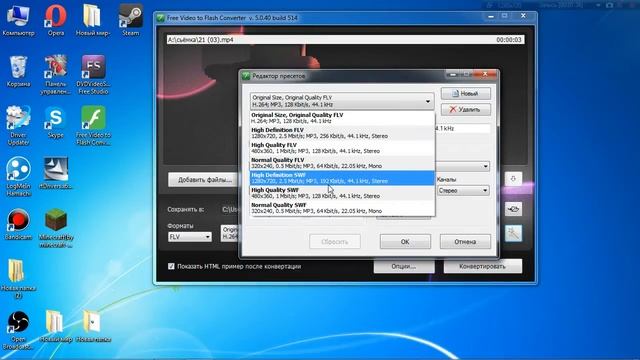
Task: Choose Normal Quality FLV preset
Action: (342, 163)
